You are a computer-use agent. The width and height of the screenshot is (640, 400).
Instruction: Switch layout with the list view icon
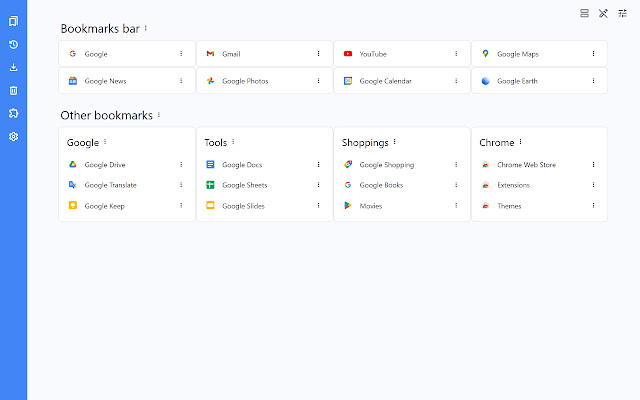point(584,13)
